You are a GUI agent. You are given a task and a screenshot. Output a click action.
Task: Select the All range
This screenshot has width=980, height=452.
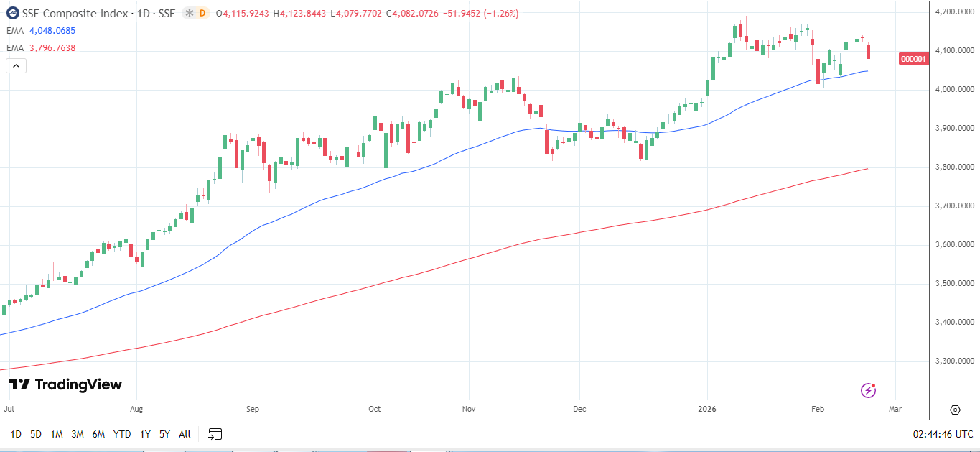pos(184,434)
